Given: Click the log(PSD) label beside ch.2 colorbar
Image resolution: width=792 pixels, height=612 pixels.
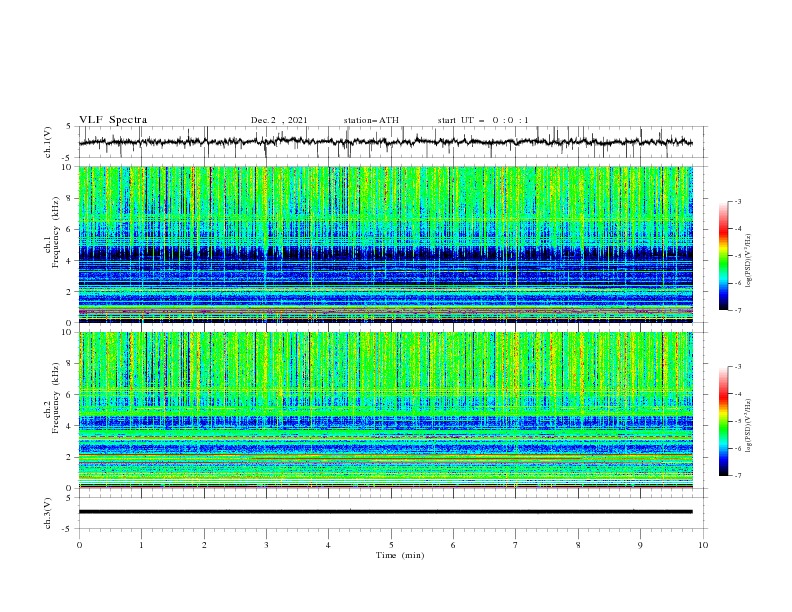Looking at the screenshot, I should [749, 426].
